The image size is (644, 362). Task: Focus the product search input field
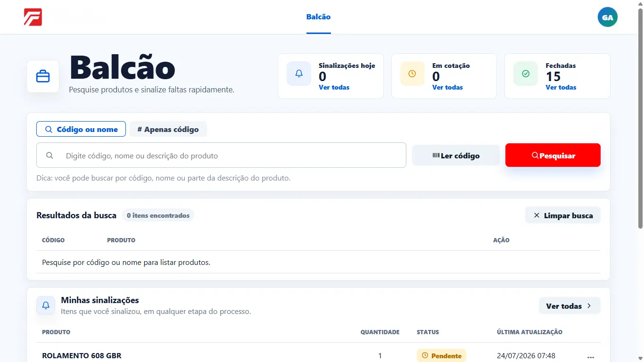[221, 155]
